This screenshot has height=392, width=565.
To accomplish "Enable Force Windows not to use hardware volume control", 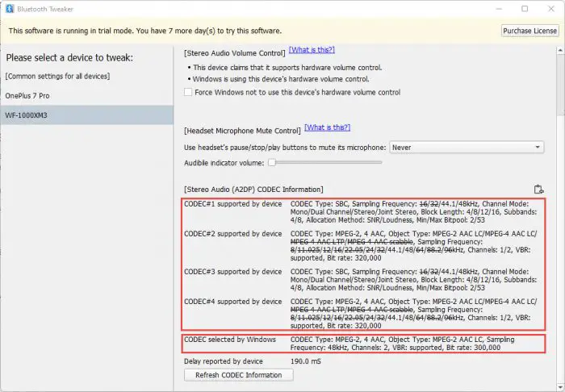I will pyautogui.click(x=188, y=92).
